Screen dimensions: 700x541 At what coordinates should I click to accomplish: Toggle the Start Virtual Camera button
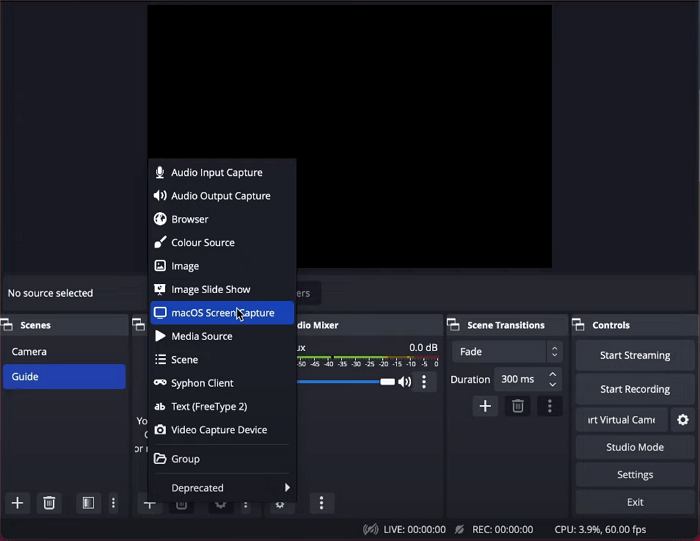[621, 420]
